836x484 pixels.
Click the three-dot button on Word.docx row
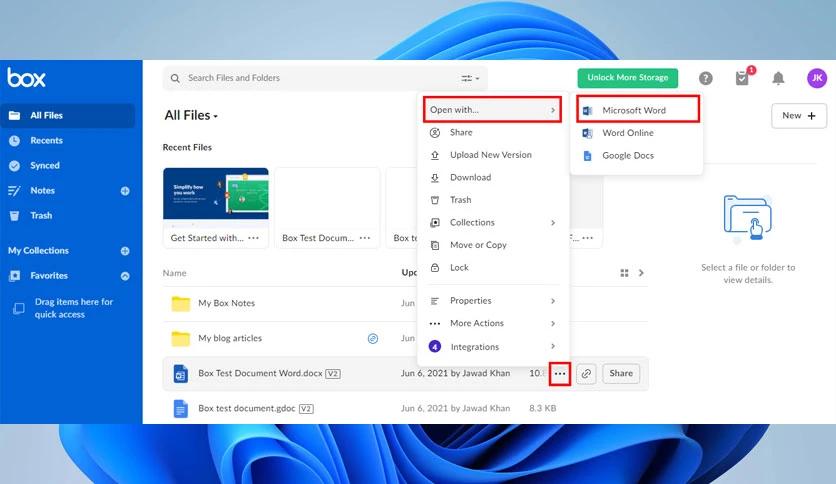tap(560, 374)
